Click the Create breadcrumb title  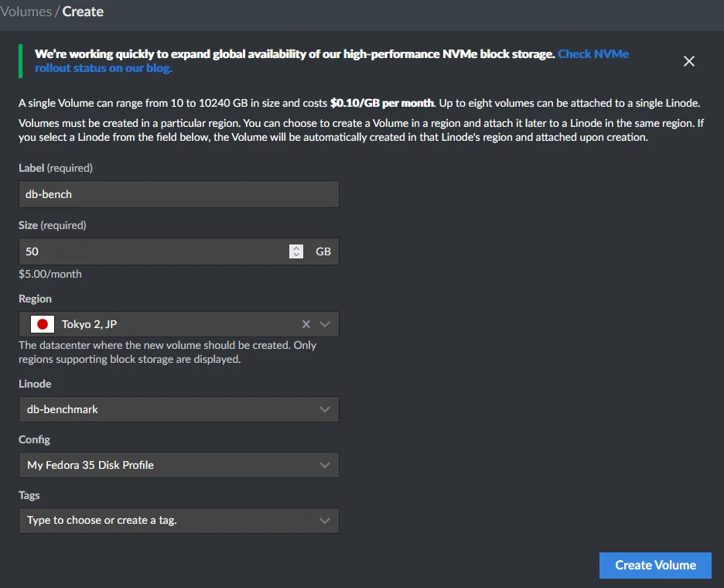pos(83,12)
